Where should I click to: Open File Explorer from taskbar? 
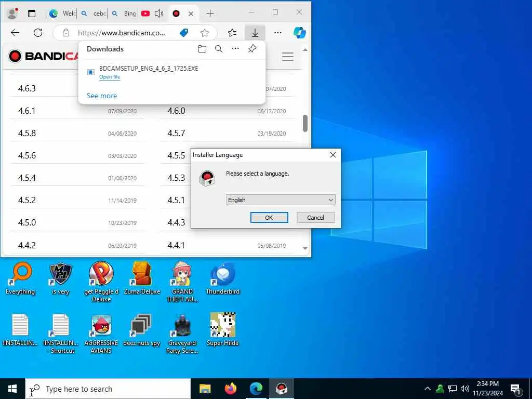tap(205, 389)
